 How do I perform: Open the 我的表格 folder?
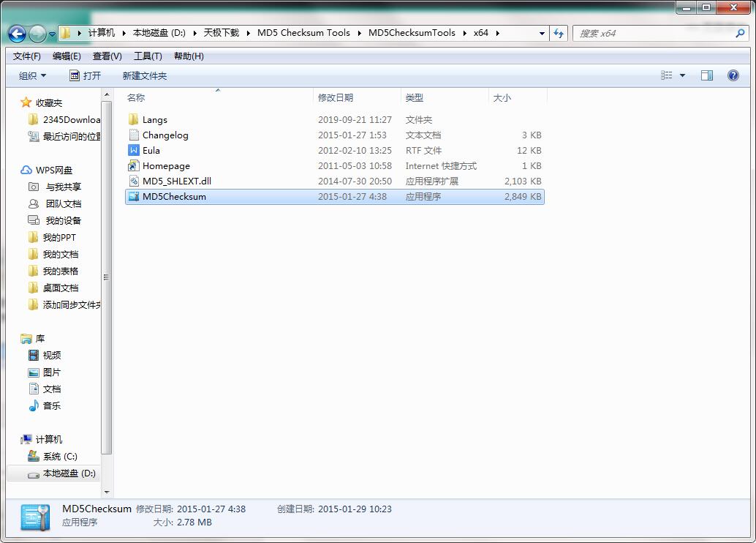point(53,271)
